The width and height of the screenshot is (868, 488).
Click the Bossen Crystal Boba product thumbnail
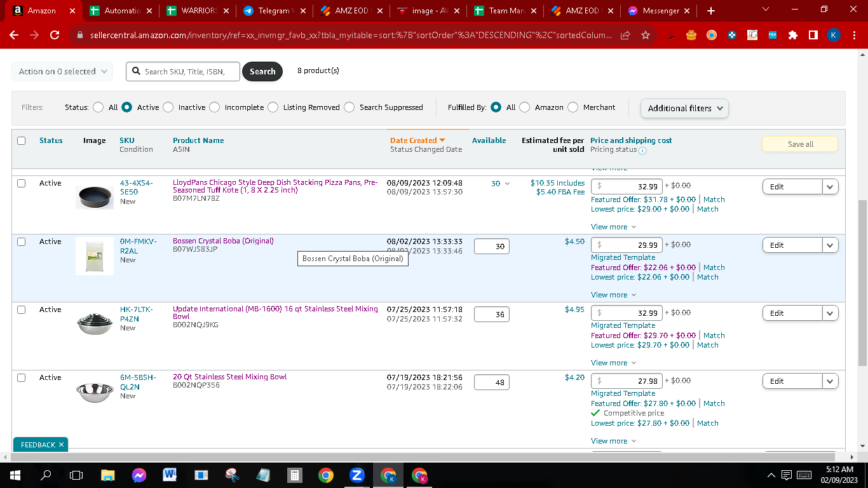click(95, 256)
